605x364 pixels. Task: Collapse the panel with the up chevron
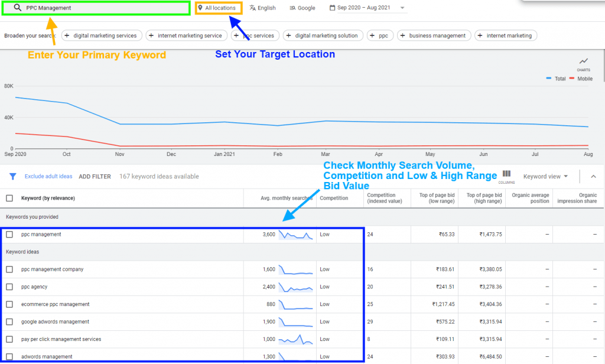(x=593, y=176)
